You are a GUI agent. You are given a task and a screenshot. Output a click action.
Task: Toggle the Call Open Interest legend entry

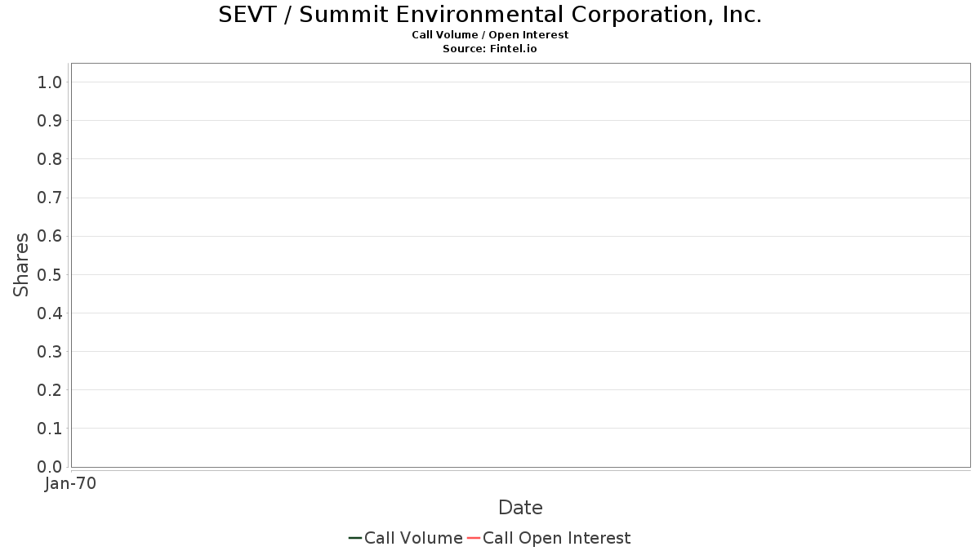[556, 538]
